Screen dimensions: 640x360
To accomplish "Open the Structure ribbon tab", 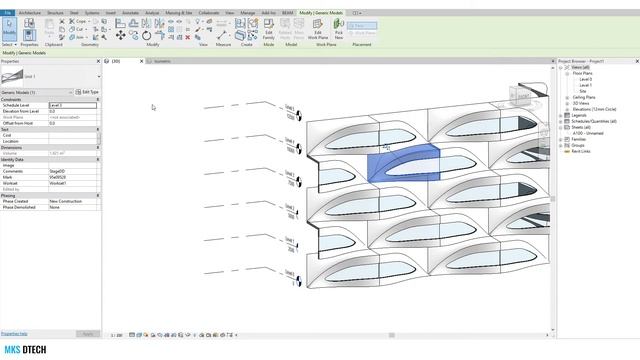I will (55, 13).
